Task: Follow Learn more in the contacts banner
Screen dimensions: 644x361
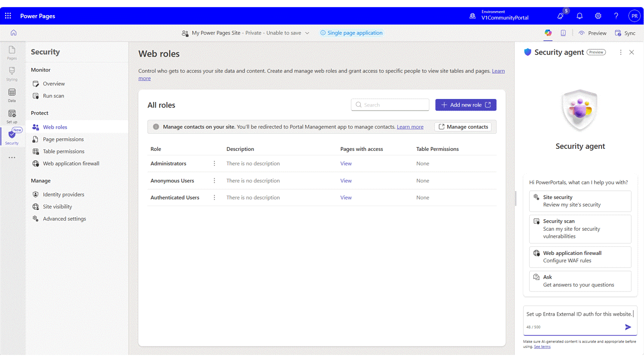Action: click(x=410, y=127)
